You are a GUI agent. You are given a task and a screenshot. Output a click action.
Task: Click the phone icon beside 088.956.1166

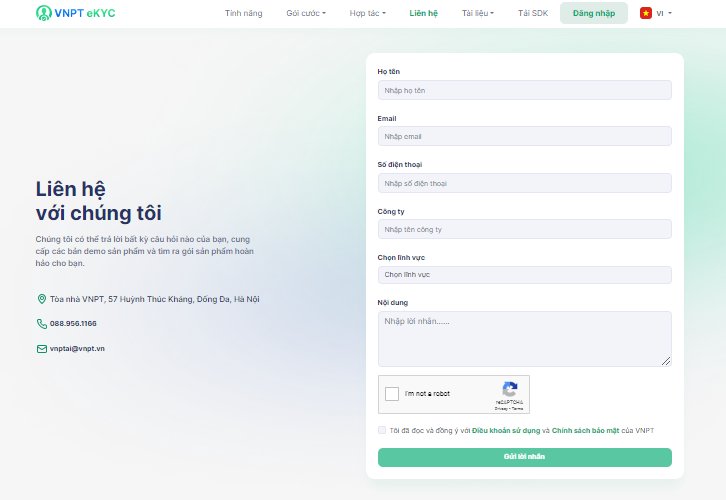click(x=42, y=324)
